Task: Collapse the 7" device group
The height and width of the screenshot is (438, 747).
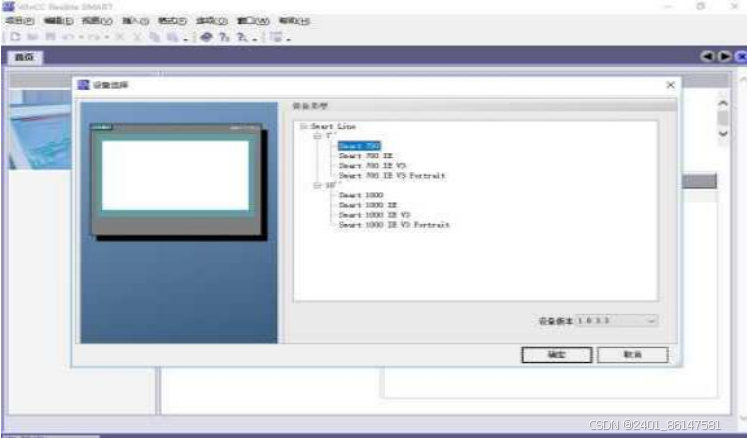Action: 317,136
